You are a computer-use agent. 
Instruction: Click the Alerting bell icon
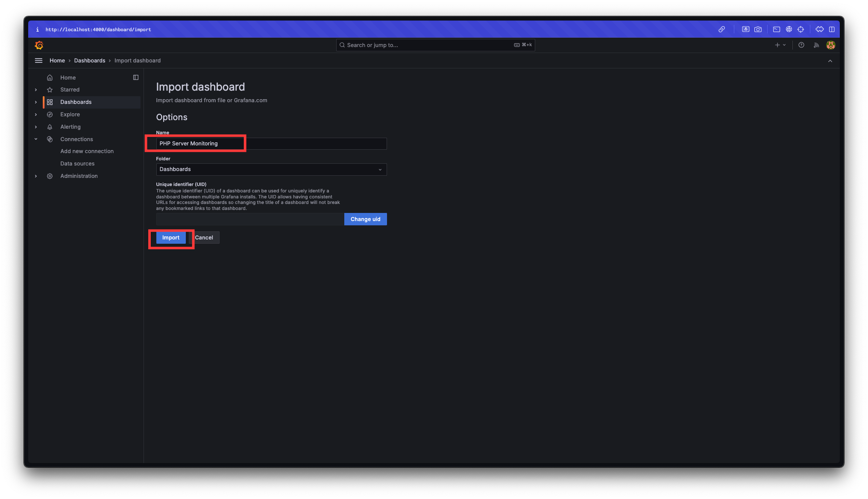[x=50, y=127]
